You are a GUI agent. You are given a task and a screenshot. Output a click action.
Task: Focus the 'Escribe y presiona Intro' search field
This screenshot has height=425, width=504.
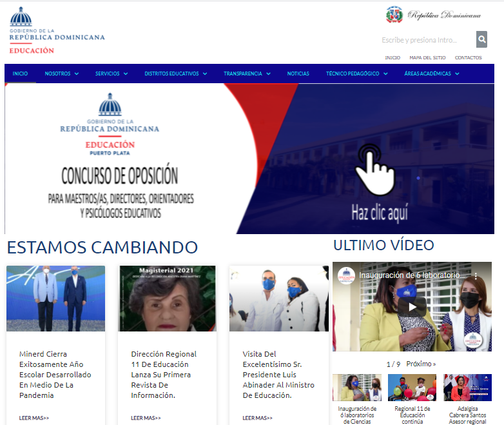427,40
